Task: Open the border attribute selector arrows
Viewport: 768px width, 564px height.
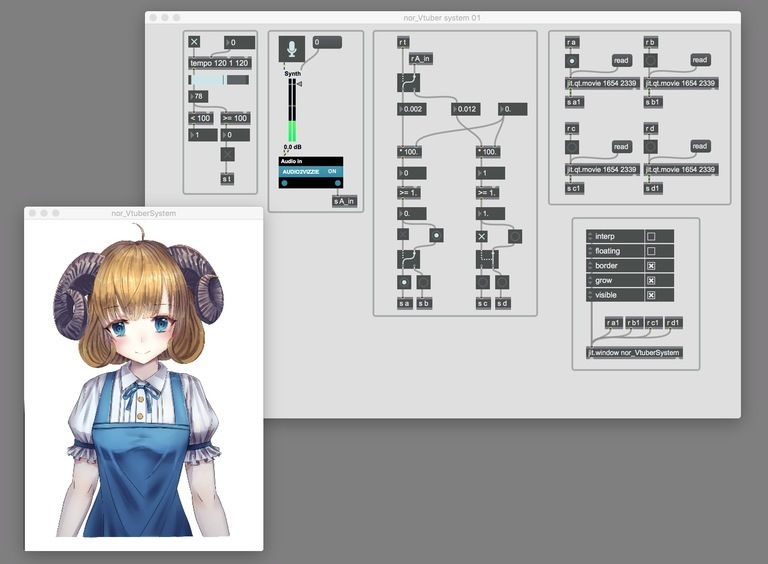Action: (590, 266)
